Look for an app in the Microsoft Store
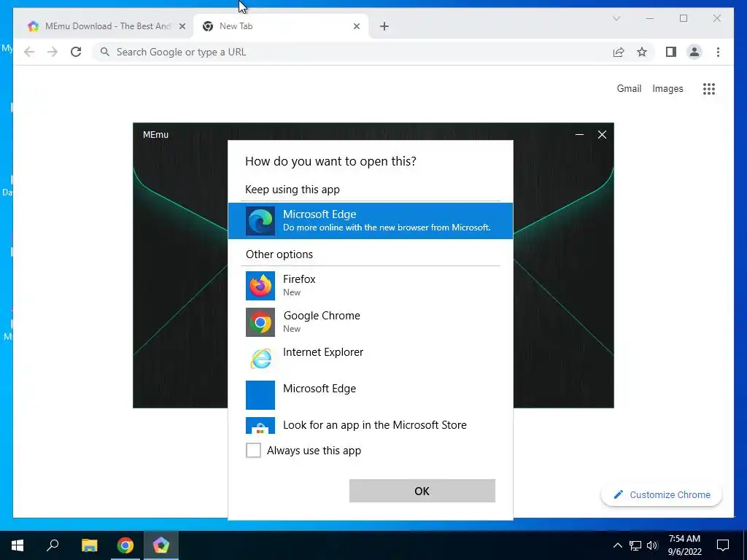Image resolution: width=747 pixels, height=560 pixels. pyautogui.click(x=370, y=425)
